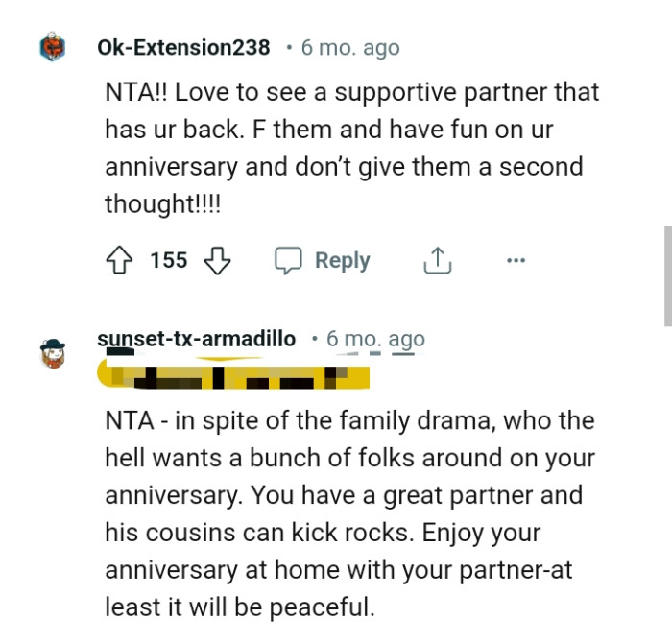The height and width of the screenshot is (643, 672).
Task: Visit the Ok-Extension238 profile link
Action: click(x=183, y=47)
